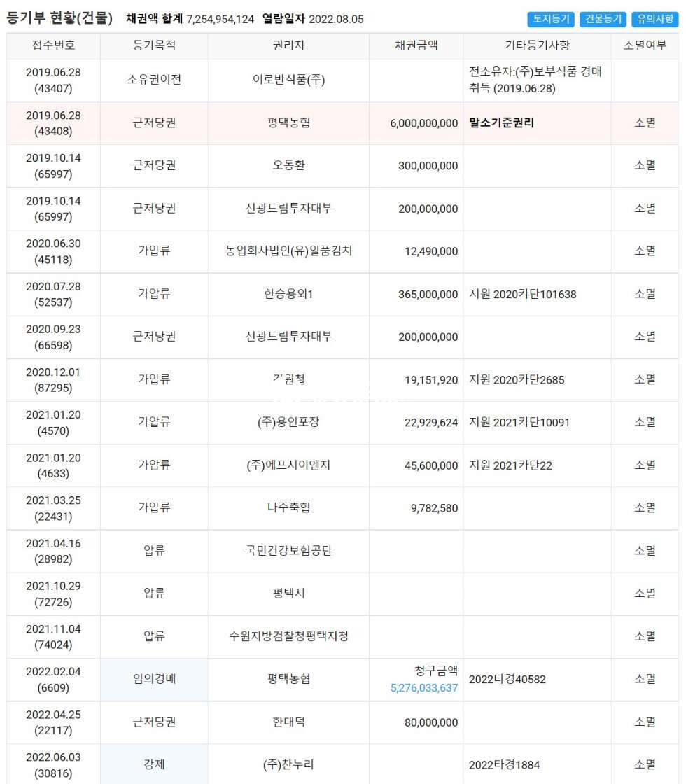Select the 오동환 creditor cell

click(288, 165)
